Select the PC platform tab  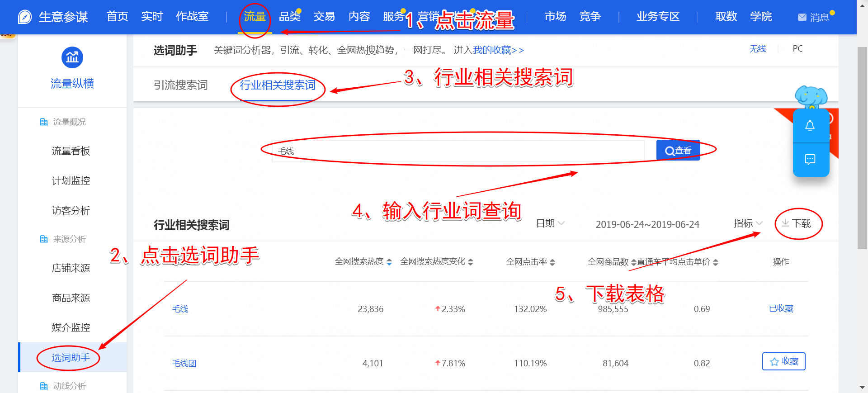point(798,49)
